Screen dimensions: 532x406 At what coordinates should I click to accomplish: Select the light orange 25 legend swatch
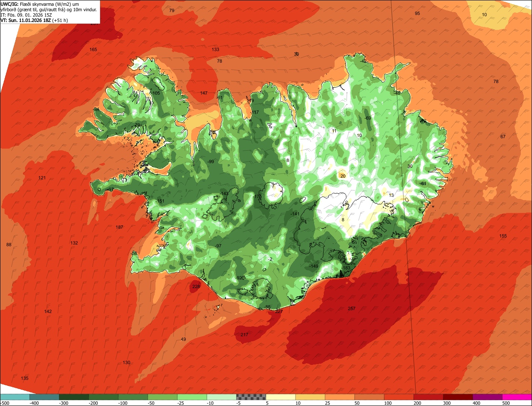(340, 397)
